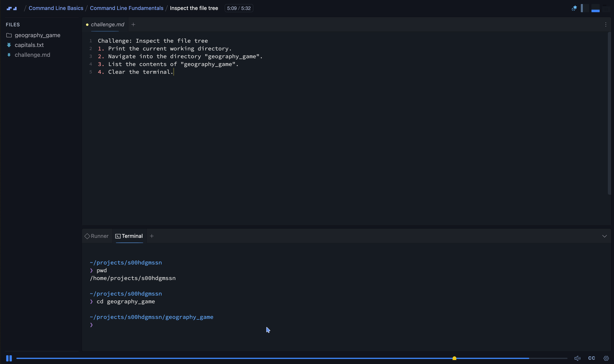Pause the screencast playback
This screenshot has width=614, height=364.
coord(9,358)
